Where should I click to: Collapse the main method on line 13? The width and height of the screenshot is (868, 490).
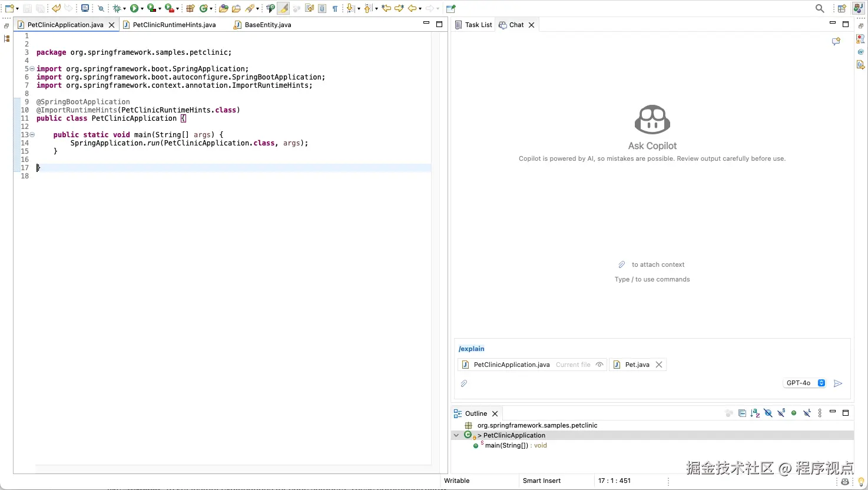pos(32,135)
